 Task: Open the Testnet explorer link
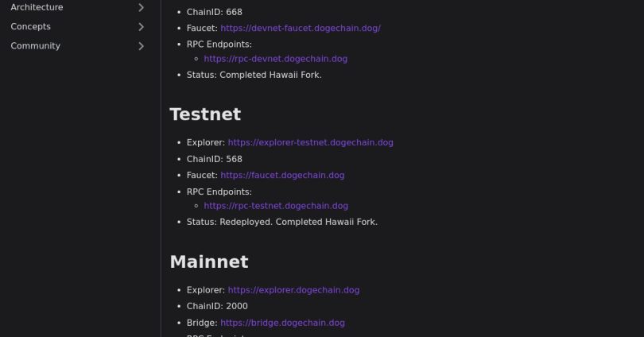point(310,143)
